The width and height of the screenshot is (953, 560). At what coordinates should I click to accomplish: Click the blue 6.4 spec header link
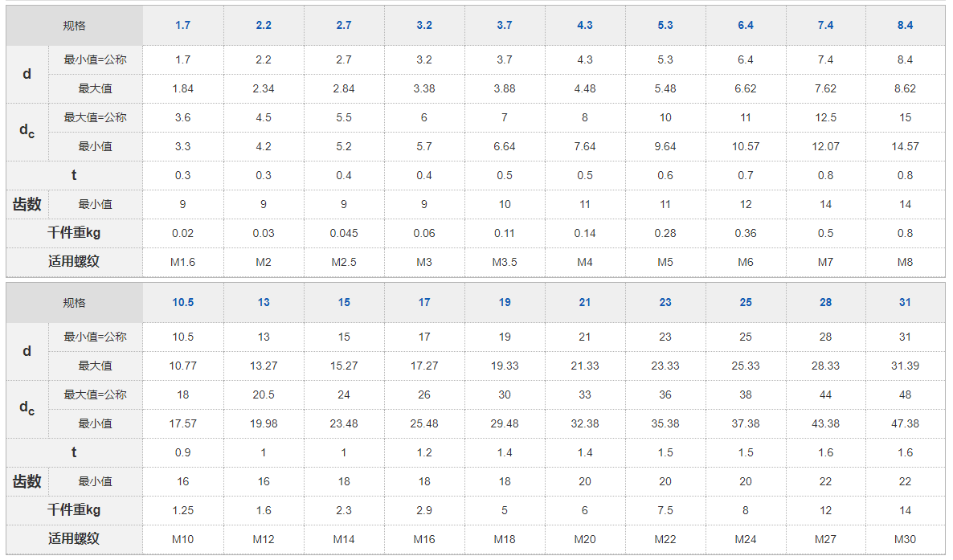745,26
